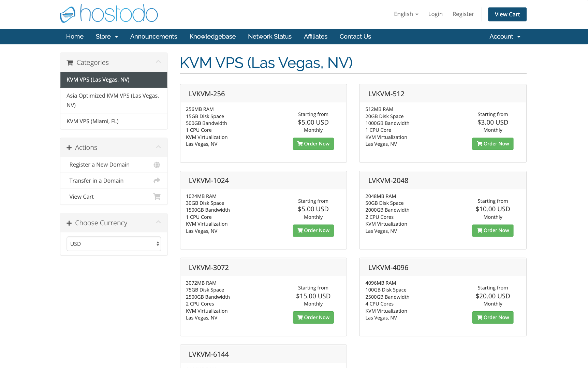The height and width of the screenshot is (368, 588).
Task: Open the Knowledgebase page
Action: 212,37
